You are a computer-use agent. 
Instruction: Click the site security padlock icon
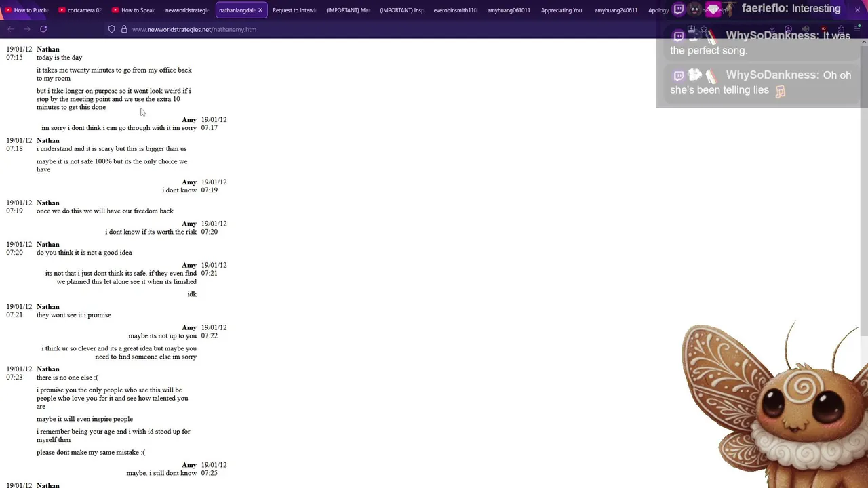[124, 29]
